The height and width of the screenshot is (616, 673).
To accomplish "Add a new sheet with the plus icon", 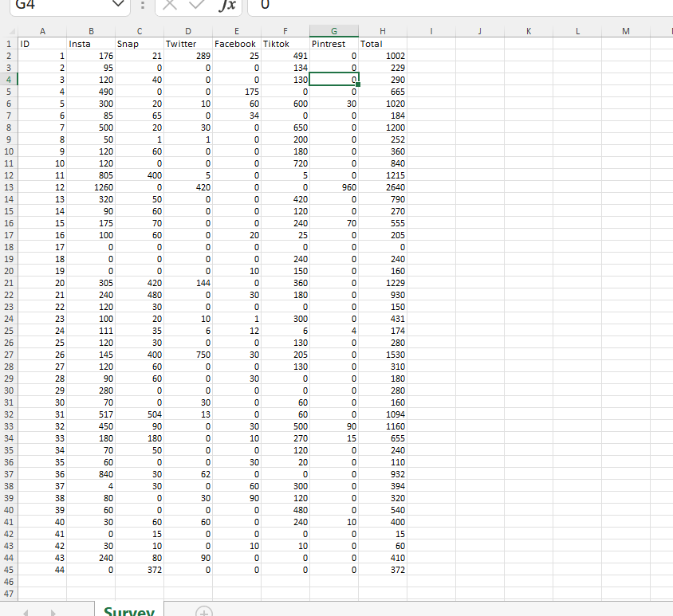I will (204, 611).
